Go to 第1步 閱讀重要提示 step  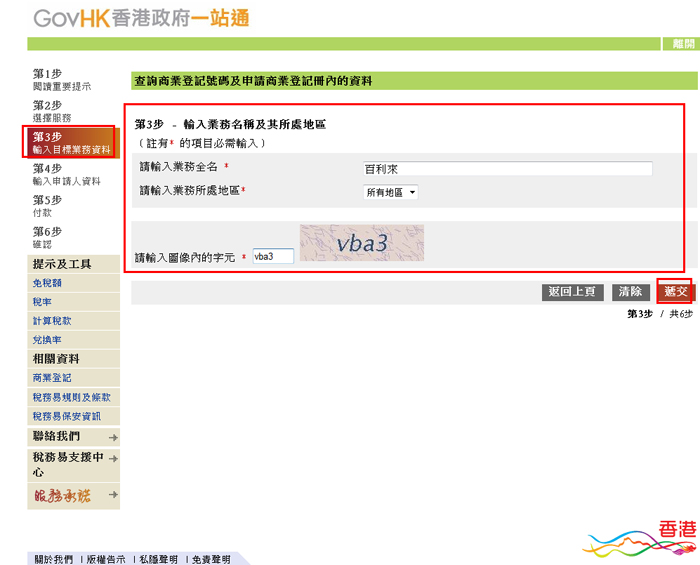62,80
